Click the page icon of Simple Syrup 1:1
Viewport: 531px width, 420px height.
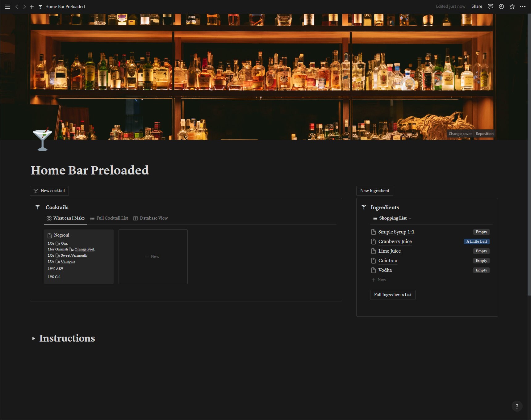tap(373, 232)
